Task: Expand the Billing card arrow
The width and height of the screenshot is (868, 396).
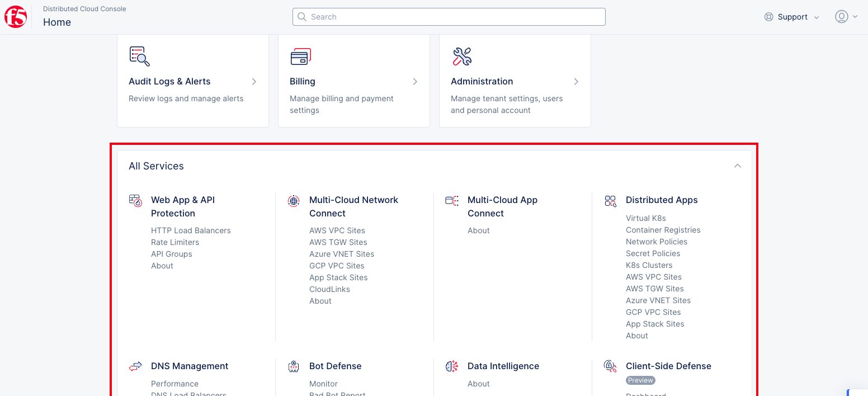Action: 415,81
